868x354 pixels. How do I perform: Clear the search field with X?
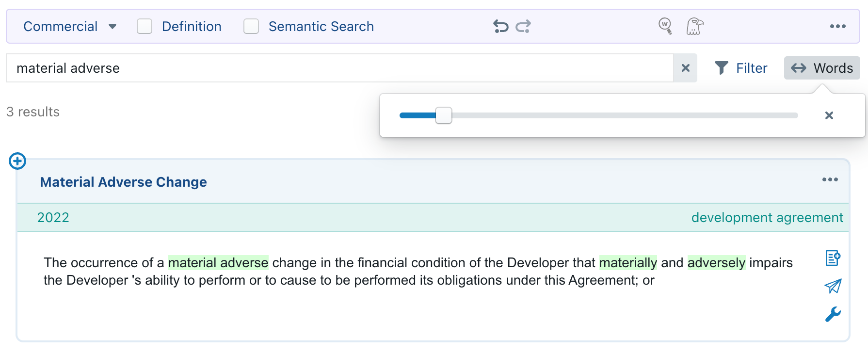click(685, 68)
